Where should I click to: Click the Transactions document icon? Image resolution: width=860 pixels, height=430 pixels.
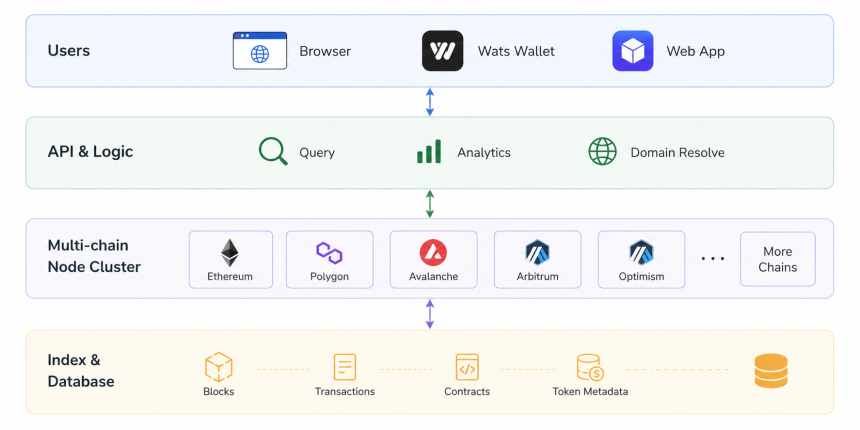click(344, 367)
